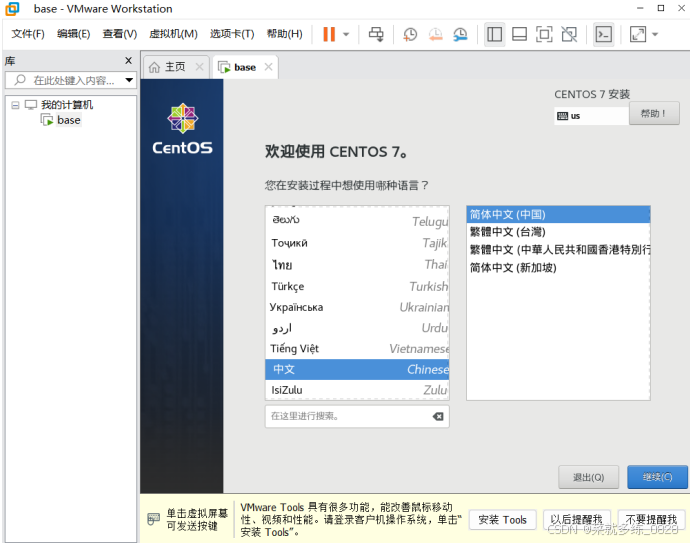Viewport: 690px width, 543px height.
Task: Open the 文件(F) menu
Action: pos(28,34)
